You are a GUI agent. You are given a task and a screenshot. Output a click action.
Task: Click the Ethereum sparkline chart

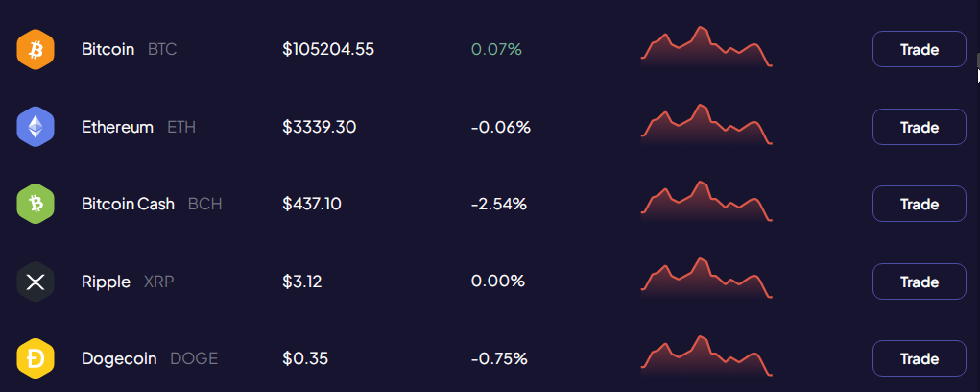pos(705,125)
